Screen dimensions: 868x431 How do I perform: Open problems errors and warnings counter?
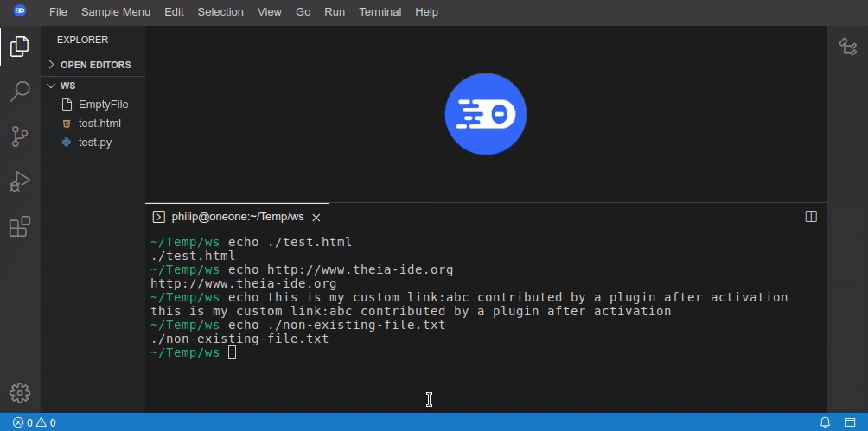point(35,422)
